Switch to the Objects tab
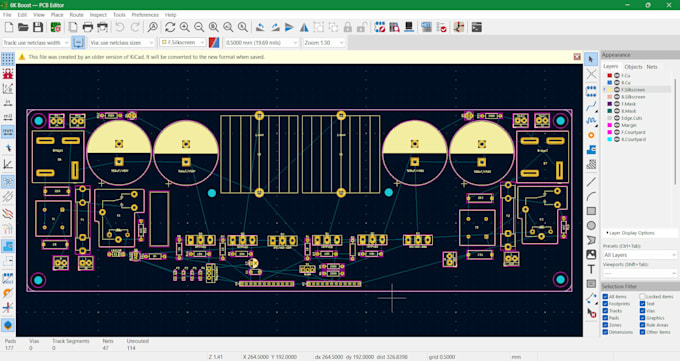 (x=633, y=67)
